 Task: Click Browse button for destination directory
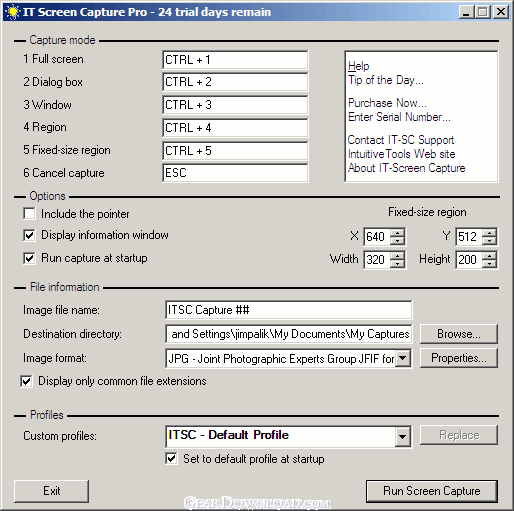tap(459, 334)
